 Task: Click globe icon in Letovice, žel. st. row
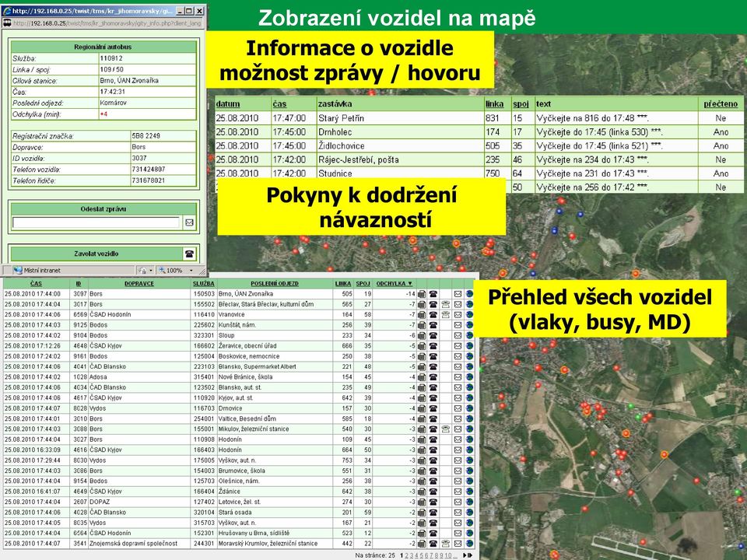coord(469,502)
